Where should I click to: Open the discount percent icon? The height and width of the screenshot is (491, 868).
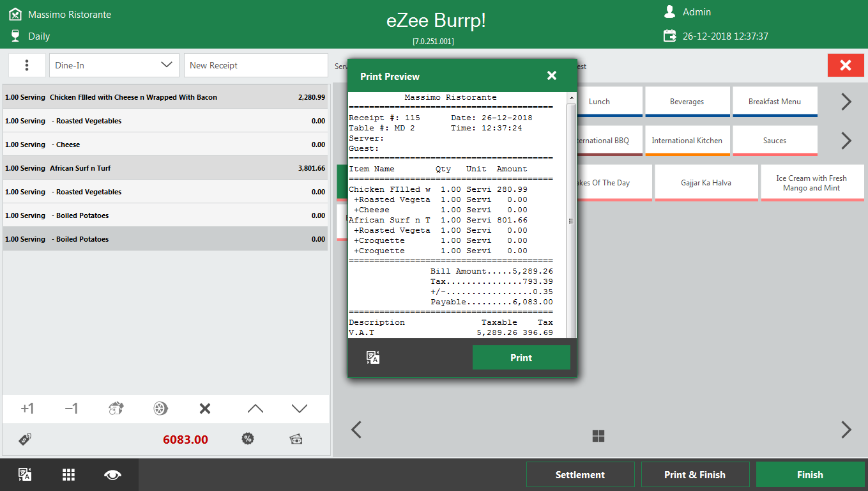(x=248, y=439)
